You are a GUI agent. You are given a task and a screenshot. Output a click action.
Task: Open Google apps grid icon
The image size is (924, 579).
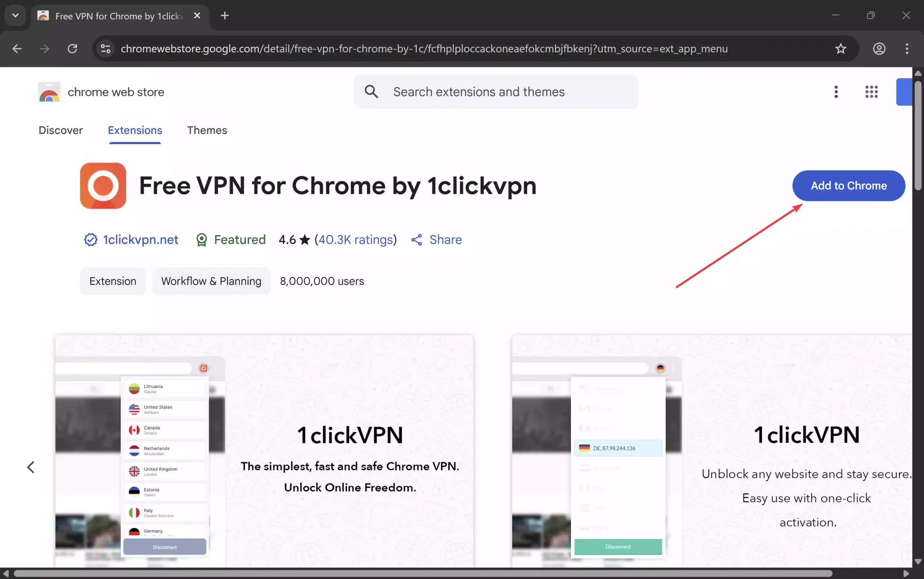click(x=871, y=92)
